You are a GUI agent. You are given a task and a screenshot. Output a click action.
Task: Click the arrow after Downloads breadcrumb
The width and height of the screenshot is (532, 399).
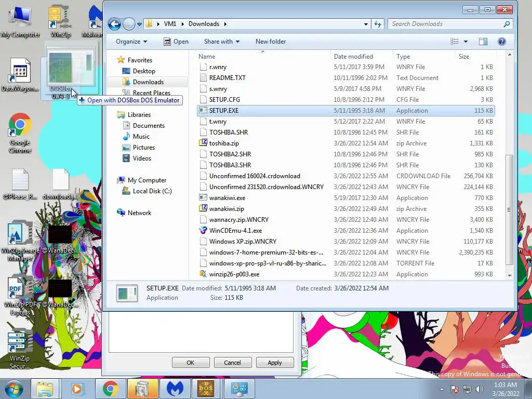tap(225, 24)
